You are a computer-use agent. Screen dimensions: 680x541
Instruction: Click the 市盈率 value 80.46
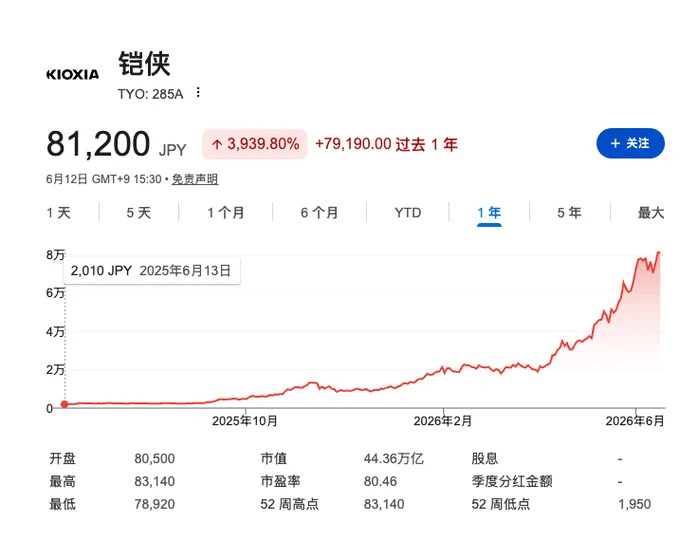380,481
